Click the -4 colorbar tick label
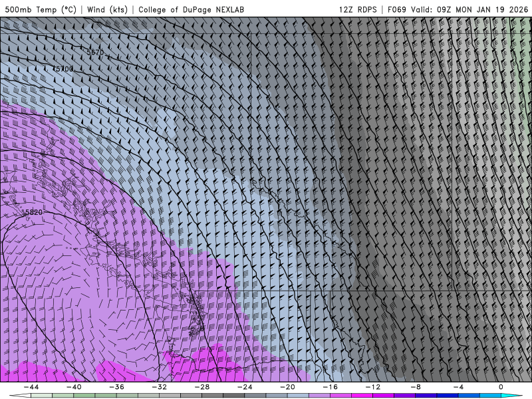The width and height of the screenshot is (532, 399). coord(458,387)
